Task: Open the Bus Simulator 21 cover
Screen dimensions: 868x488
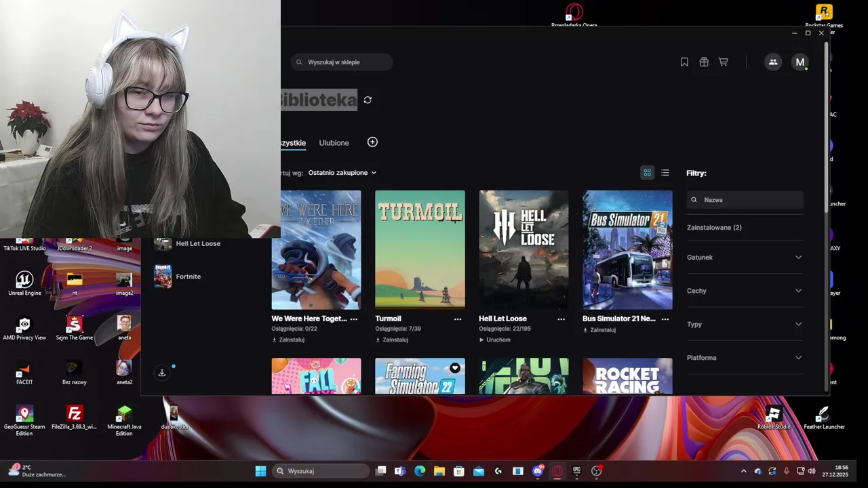Action: (x=627, y=250)
